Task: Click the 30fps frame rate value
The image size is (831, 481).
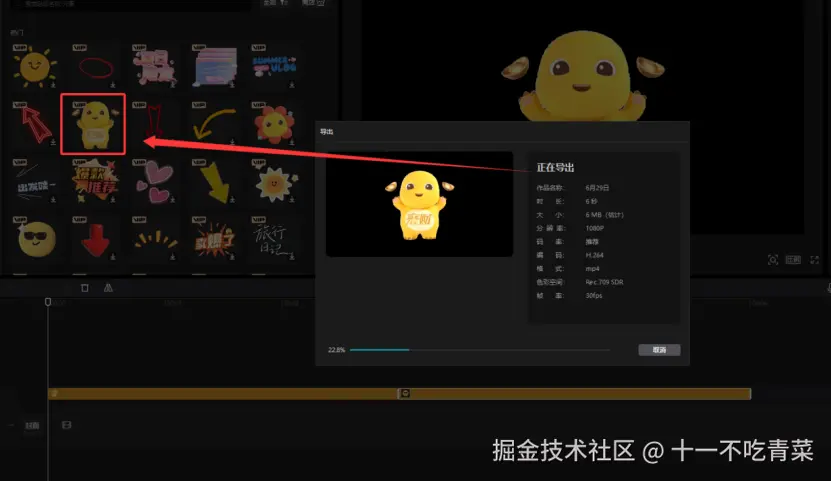Action: point(594,295)
